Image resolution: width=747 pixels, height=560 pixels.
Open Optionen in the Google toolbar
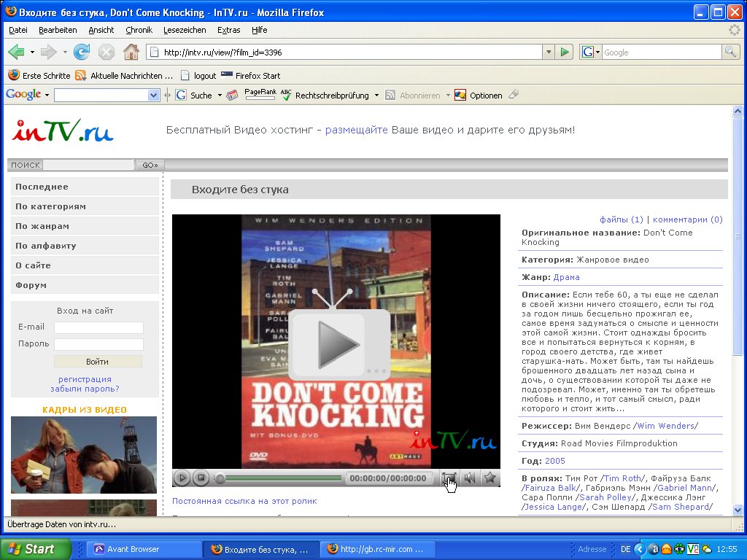(479, 96)
